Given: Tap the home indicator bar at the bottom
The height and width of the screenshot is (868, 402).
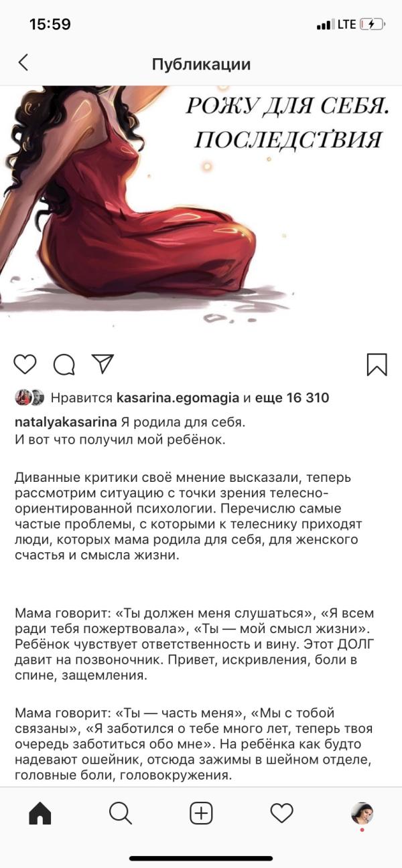Looking at the screenshot, I should 201,858.
